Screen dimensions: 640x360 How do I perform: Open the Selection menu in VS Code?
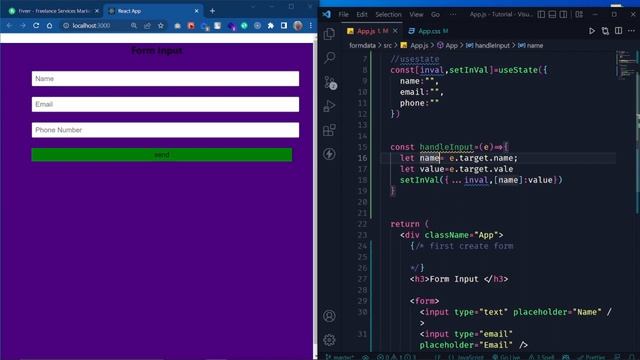coord(388,15)
